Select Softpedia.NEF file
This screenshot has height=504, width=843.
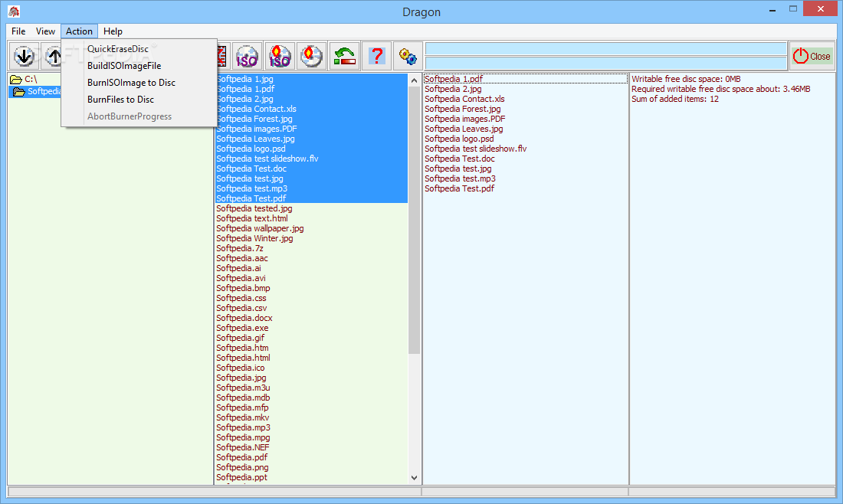[x=243, y=447]
